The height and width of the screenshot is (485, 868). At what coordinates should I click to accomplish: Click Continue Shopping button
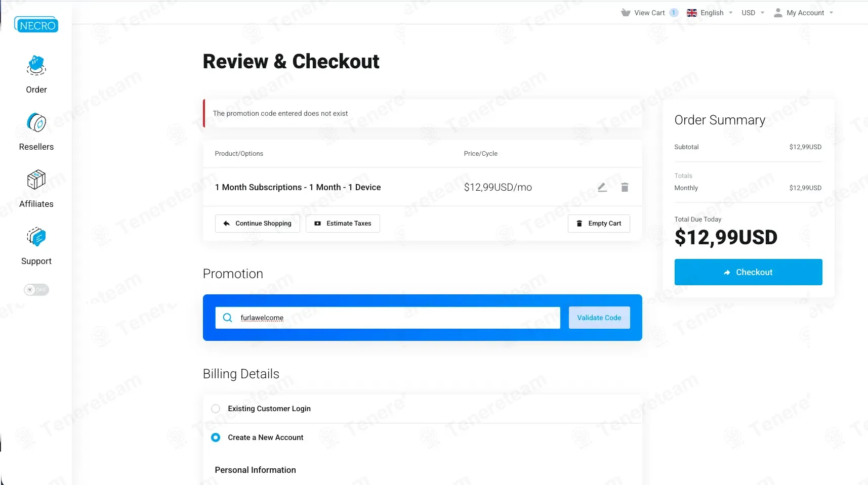pos(258,224)
